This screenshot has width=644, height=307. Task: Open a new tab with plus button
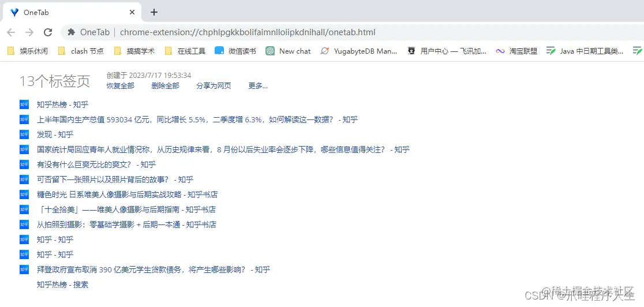[154, 12]
